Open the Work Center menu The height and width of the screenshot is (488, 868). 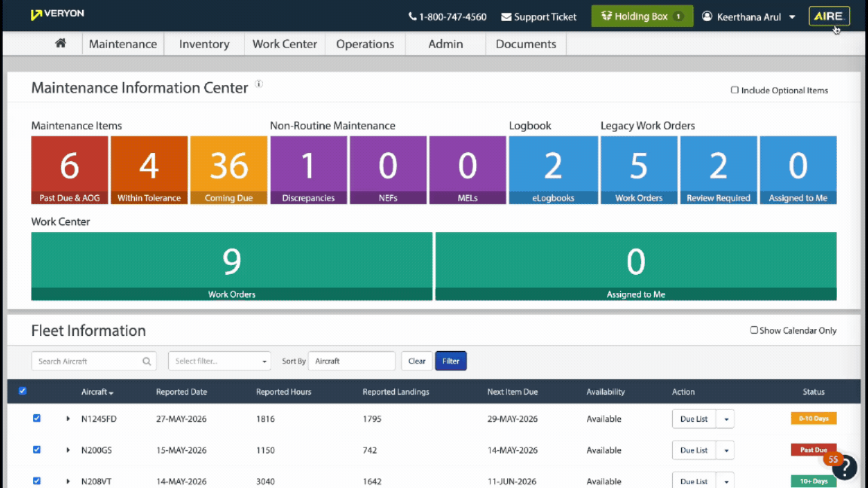click(285, 44)
